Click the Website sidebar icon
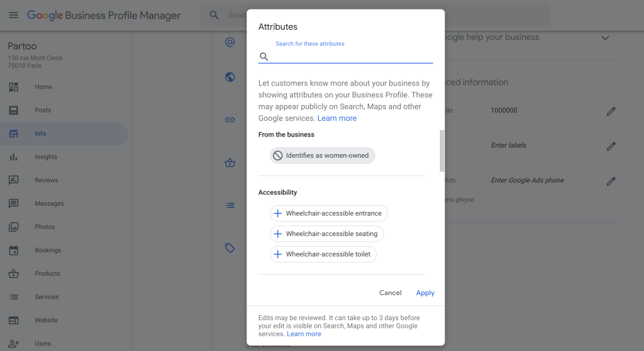The image size is (644, 351). (14, 320)
